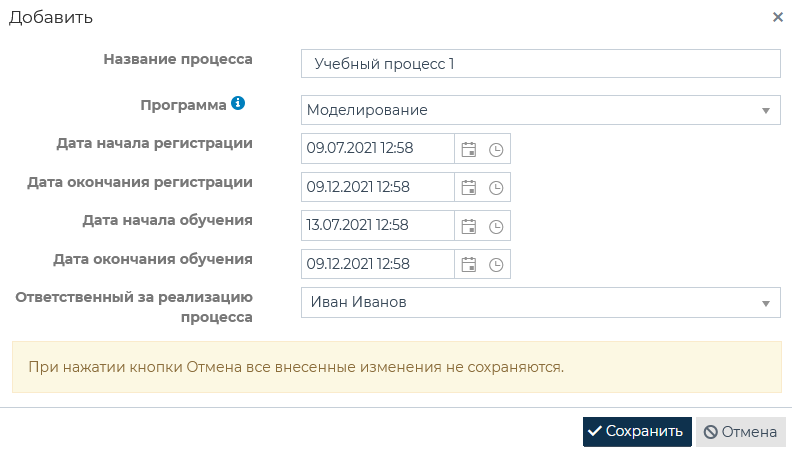Viewport: 792px width, 470px height.
Task: Open calendar for registration end date
Action: [x=468, y=188]
